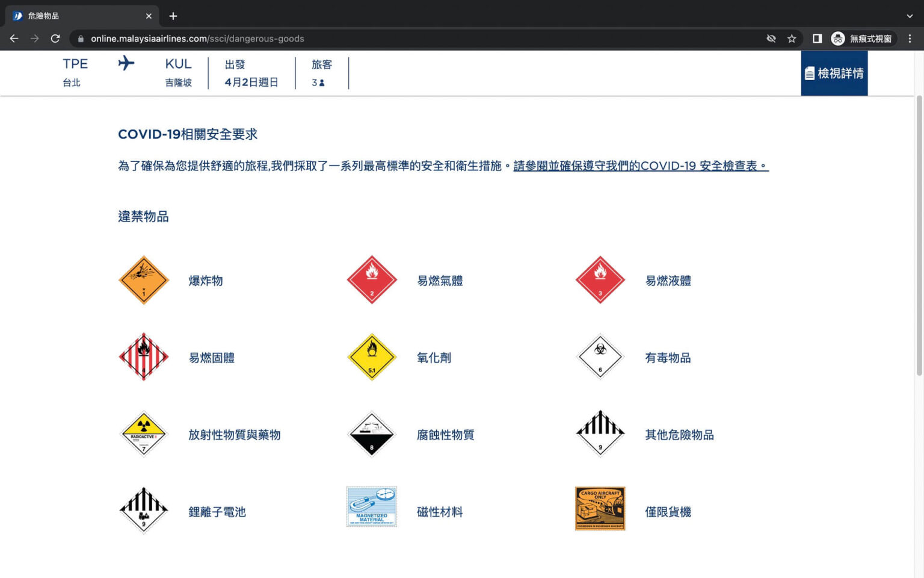Click the 易燃液體 label
This screenshot has width=924, height=578.
tap(668, 281)
